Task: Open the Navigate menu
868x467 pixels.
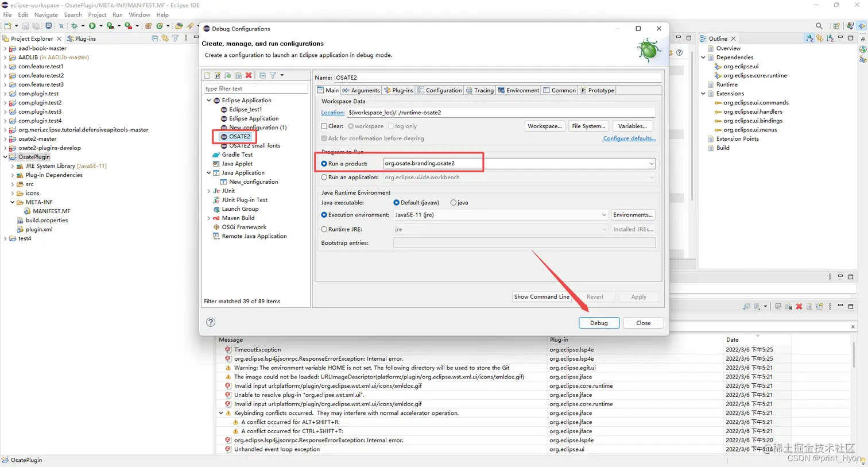Action: tap(46, 14)
